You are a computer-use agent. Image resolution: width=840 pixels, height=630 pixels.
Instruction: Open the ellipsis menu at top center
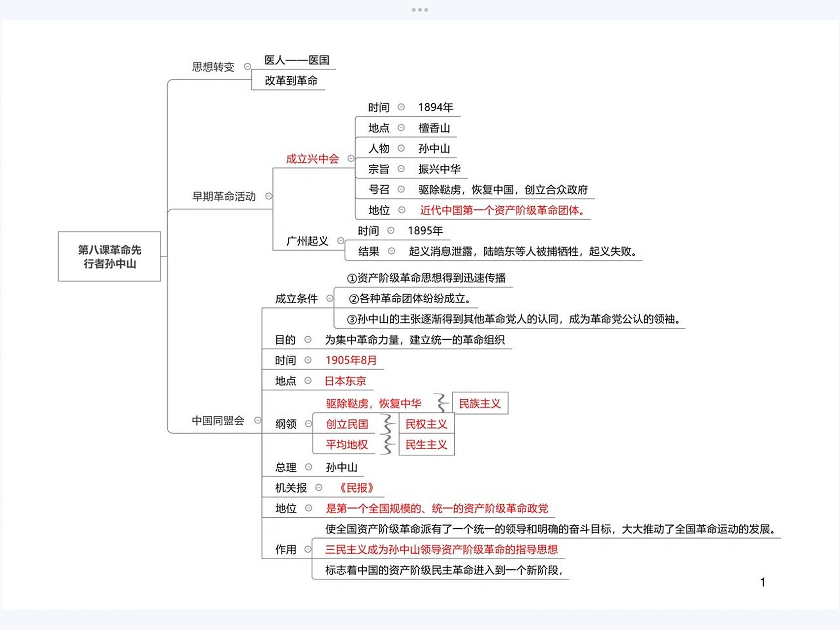point(420,9)
